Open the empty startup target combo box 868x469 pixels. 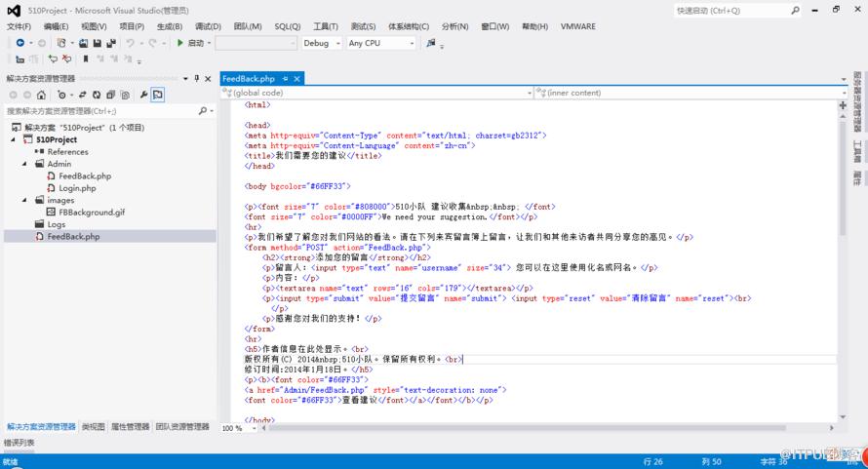[x=256, y=43]
